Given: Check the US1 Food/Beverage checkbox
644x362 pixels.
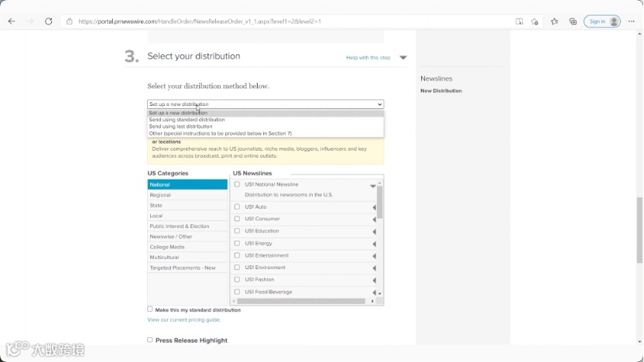Looking at the screenshot, I should click(x=237, y=292).
